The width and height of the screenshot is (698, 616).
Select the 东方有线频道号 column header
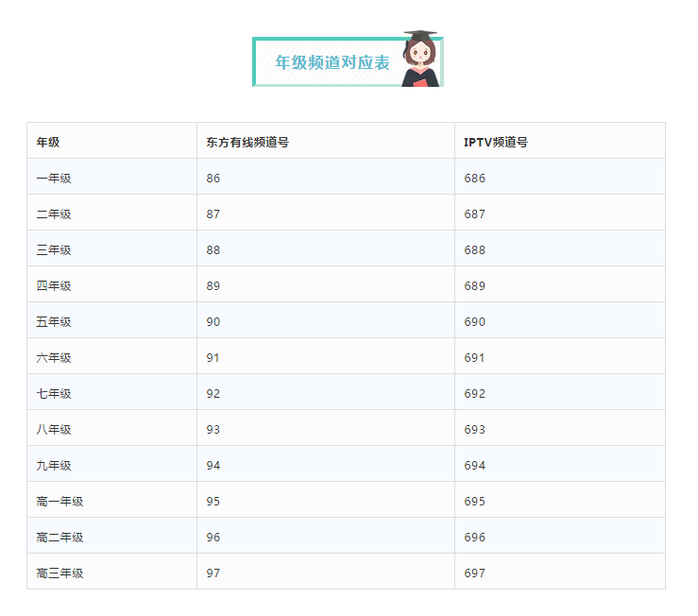(x=247, y=142)
